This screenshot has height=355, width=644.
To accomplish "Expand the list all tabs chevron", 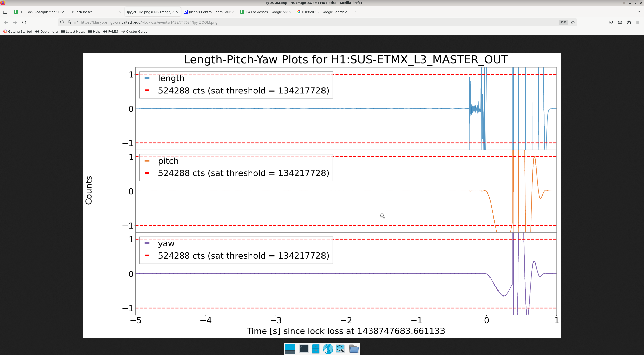I will coord(639,12).
